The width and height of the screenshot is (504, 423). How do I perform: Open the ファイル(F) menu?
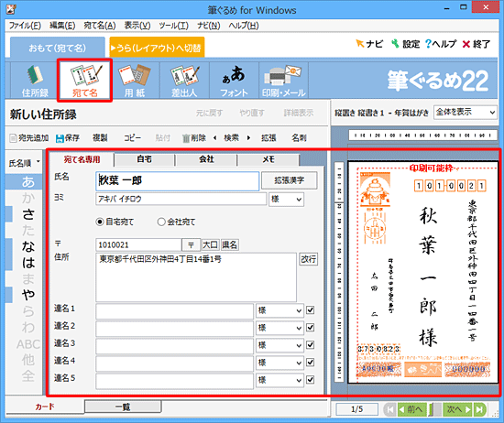(25, 26)
